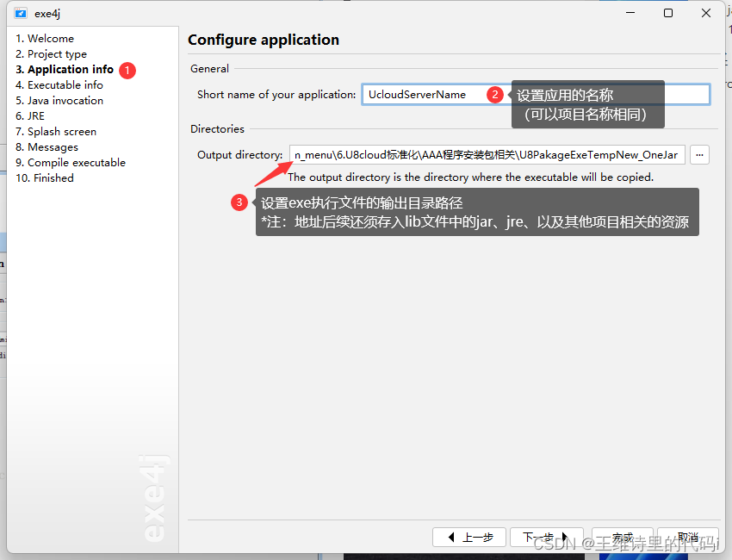Open the Java invocation step

click(x=59, y=101)
